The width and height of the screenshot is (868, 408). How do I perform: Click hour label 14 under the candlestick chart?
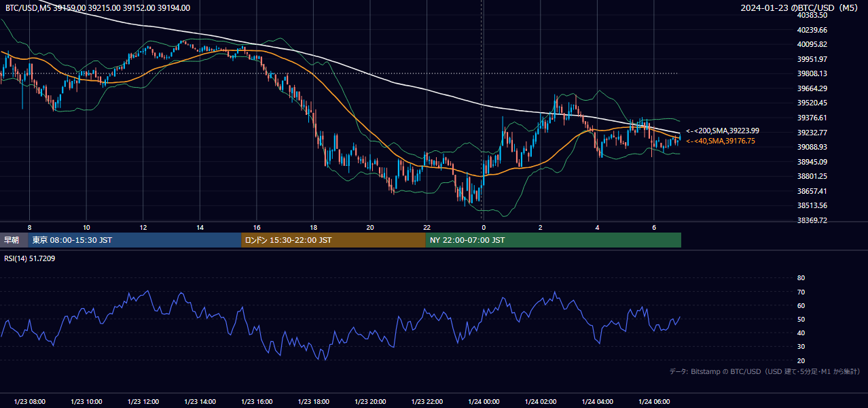[x=200, y=227]
